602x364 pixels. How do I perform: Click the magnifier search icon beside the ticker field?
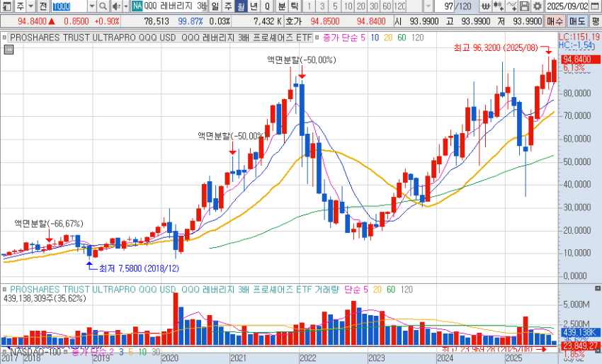coord(102,6)
